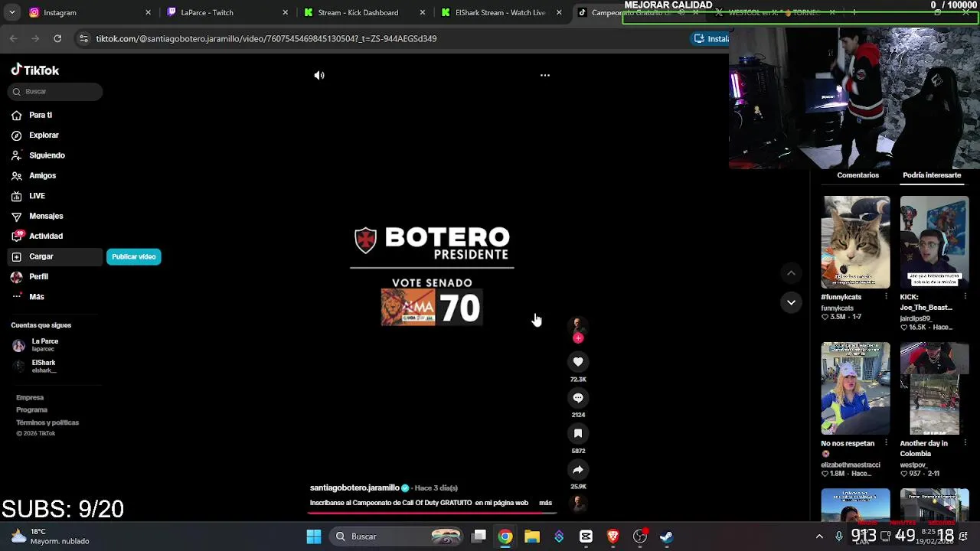Open options for No nos respetan card

coord(886,442)
